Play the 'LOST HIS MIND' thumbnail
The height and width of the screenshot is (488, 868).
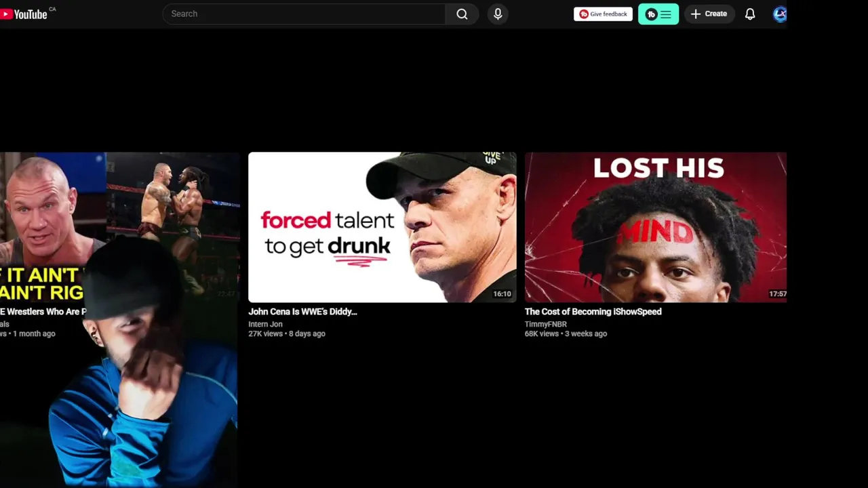[656, 227]
